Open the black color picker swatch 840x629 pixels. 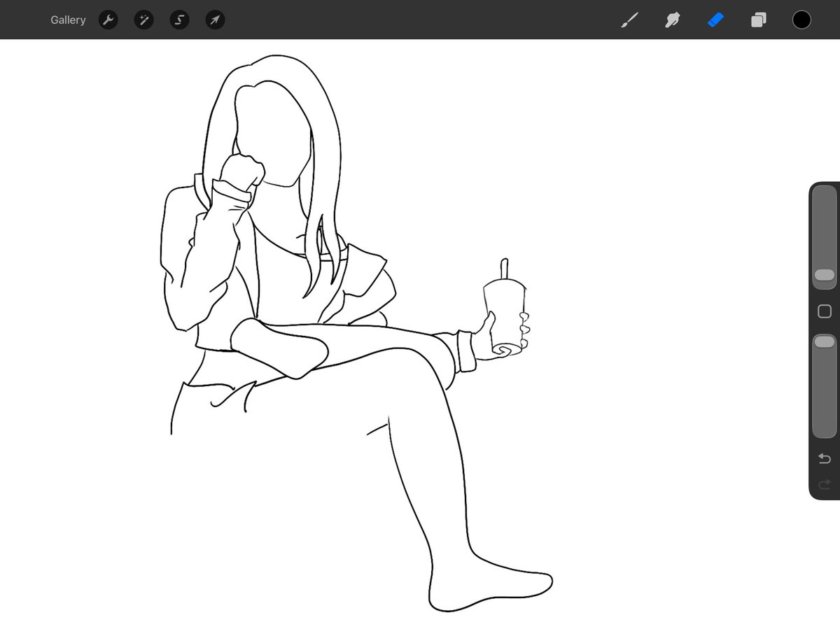(801, 20)
